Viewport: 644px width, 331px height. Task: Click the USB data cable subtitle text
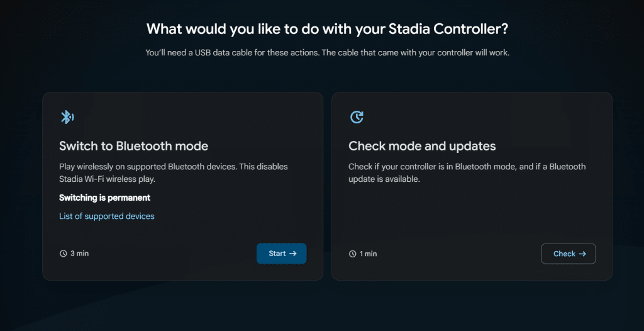(327, 53)
